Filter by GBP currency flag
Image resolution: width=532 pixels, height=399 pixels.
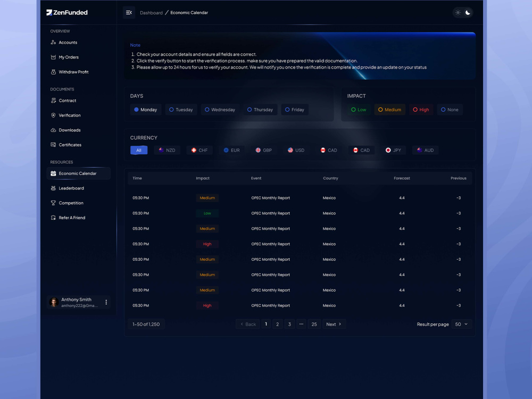(264, 151)
